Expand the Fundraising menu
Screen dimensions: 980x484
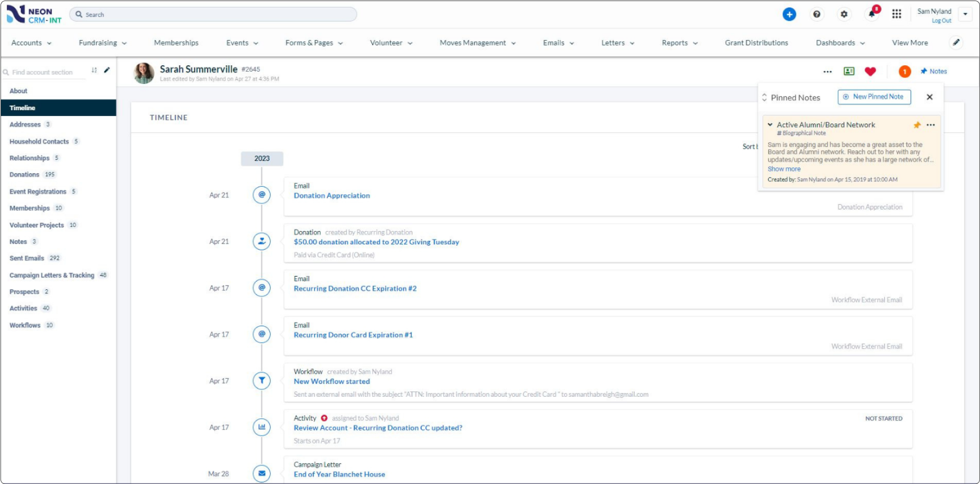(x=103, y=43)
